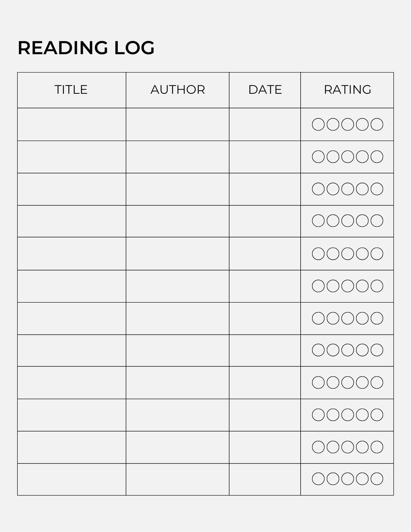Click the AUTHOR column header

point(178,89)
